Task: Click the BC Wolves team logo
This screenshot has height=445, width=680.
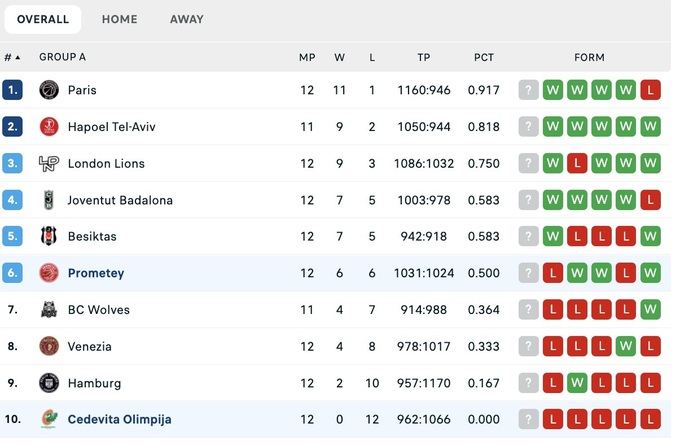Action: (x=49, y=310)
